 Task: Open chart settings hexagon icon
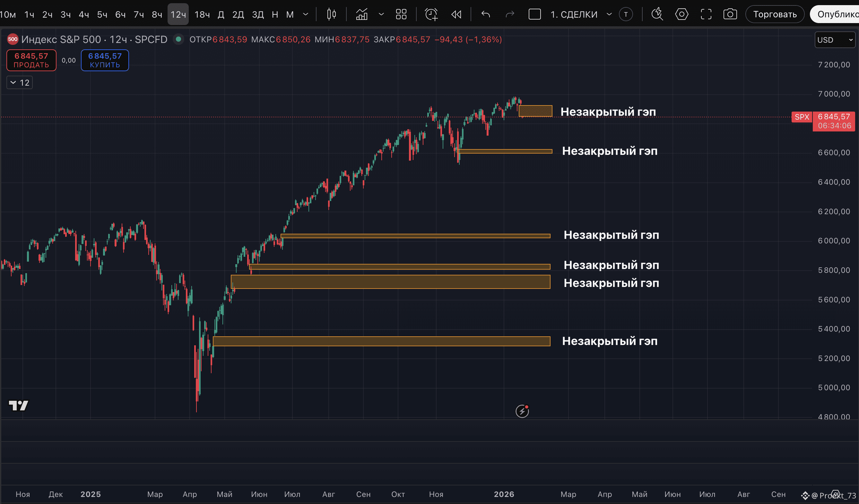(681, 14)
